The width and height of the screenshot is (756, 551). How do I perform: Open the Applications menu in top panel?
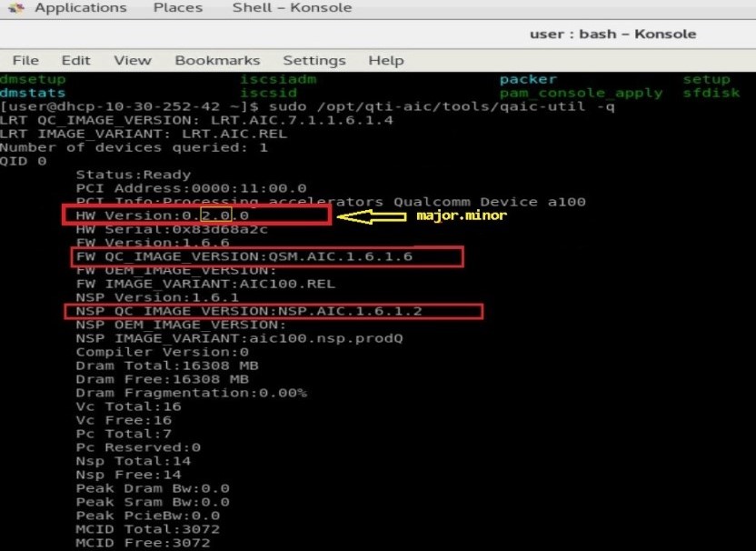point(80,8)
